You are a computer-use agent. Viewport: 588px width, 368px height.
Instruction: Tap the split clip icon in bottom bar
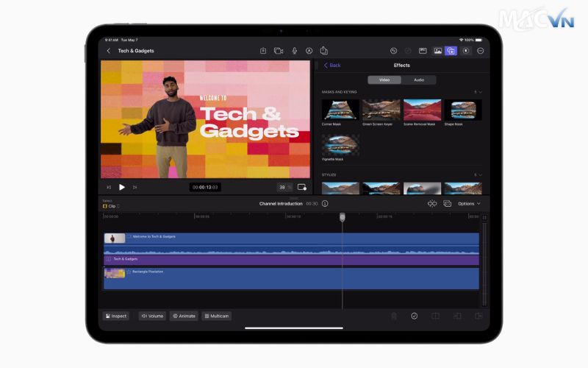[x=435, y=316]
